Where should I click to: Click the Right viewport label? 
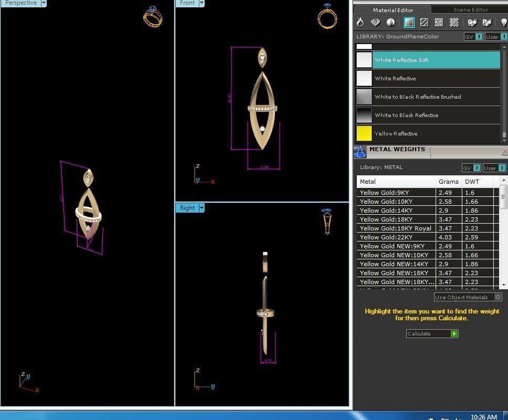pos(187,208)
